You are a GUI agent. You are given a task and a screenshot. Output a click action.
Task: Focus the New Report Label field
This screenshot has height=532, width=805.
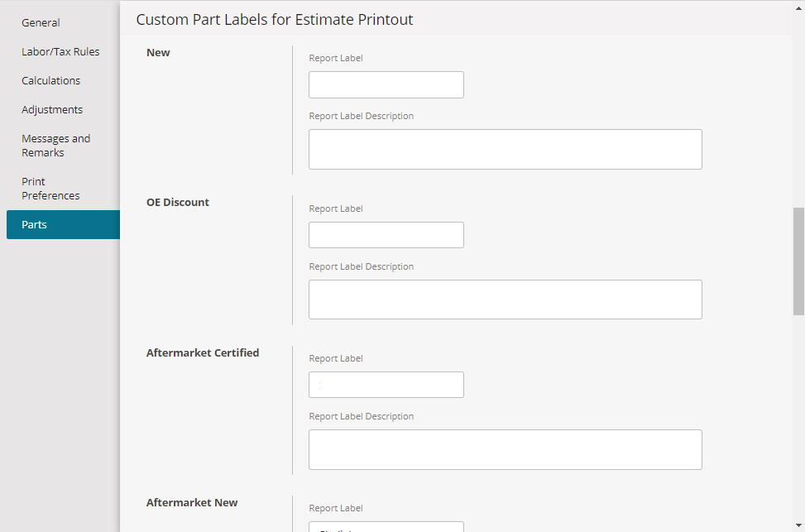pos(386,84)
